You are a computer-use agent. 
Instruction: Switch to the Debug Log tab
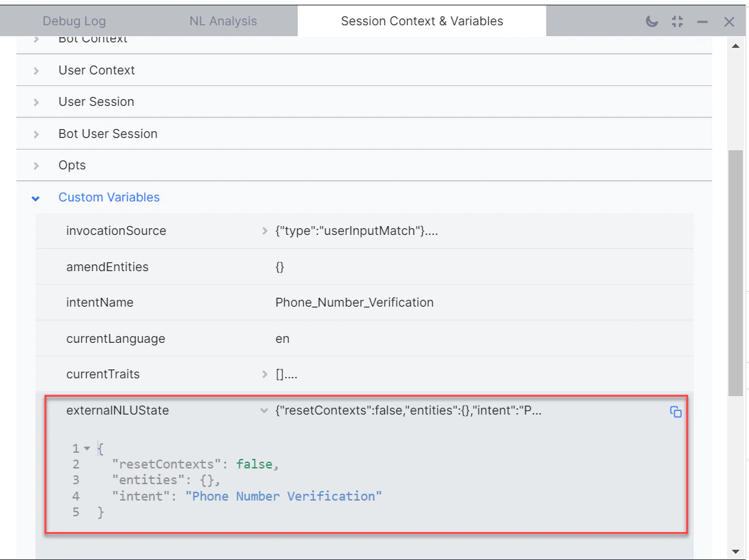pyautogui.click(x=74, y=20)
